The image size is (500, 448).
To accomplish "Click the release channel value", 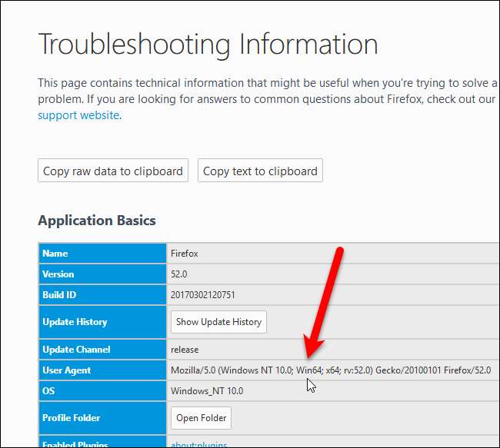I will pyautogui.click(x=185, y=350).
